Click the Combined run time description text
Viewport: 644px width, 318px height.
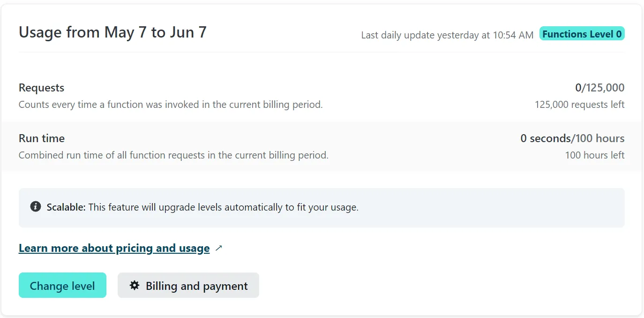click(173, 155)
